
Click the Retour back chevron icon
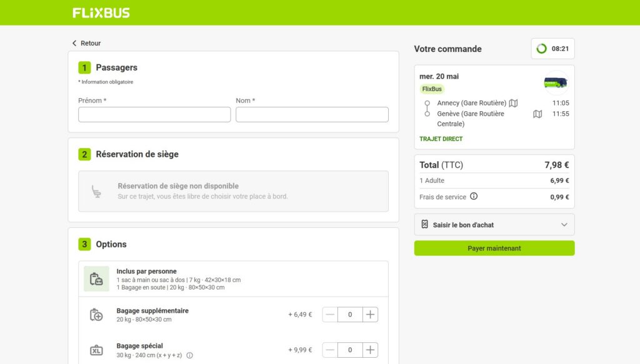[74, 43]
